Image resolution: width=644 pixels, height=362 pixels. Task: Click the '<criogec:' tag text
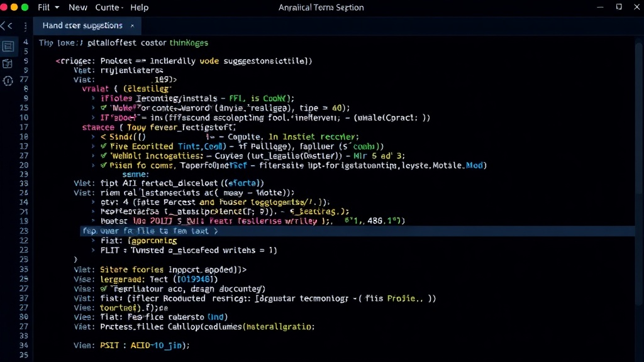pos(75,61)
